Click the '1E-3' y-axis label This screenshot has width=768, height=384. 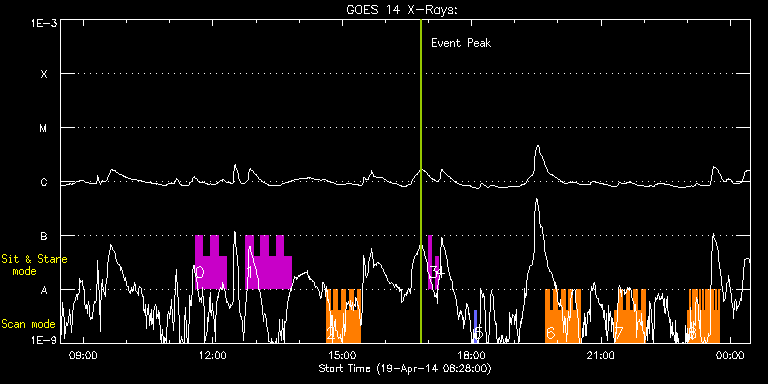(x=45, y=23)
